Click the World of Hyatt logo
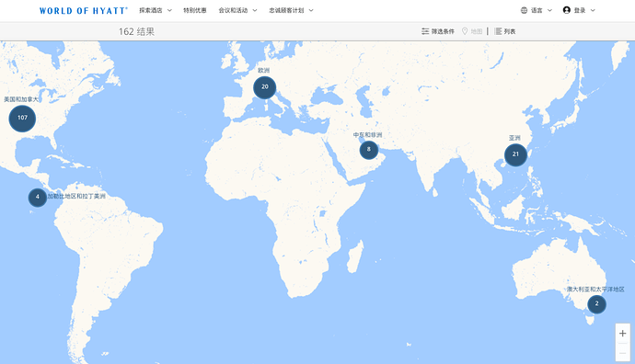 click(x=83, y=10)
